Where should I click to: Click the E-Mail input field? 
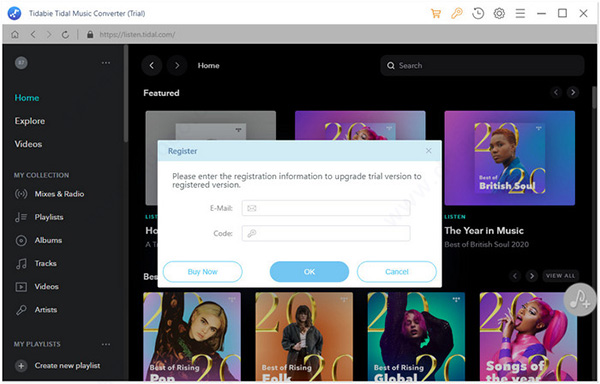(326, 208)
